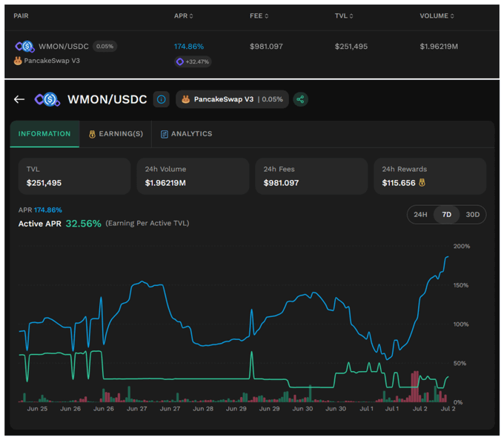Click the 174.86% APR value in table row
Screen dimensions: 504x440
pos(189,47)
